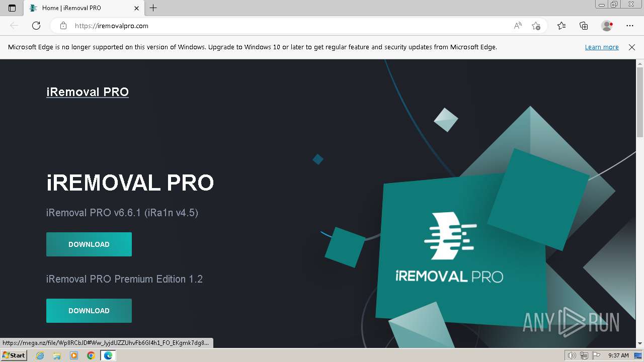Image resolution: width=644 pixels, height=362 pixels.
Task: Minimize the Edge browser window
Action: [602, 5]
